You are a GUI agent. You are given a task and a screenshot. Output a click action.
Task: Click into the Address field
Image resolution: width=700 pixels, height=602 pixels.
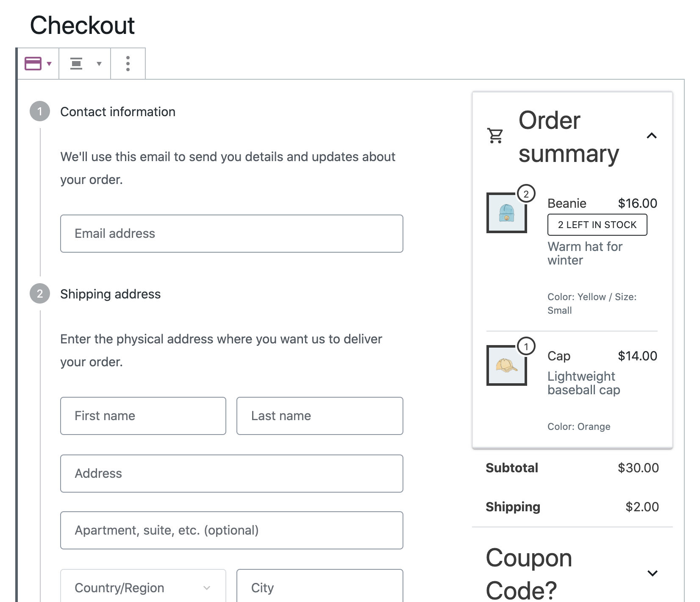click(231, 474)
